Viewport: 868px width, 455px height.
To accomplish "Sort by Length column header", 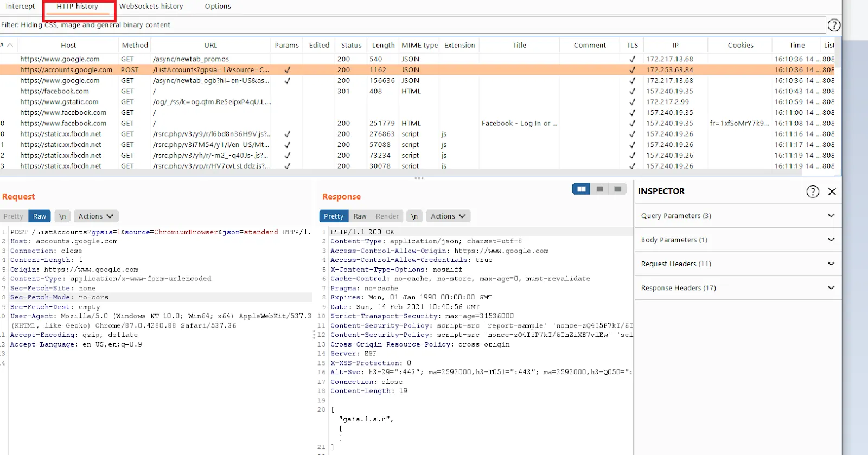I will pos(384,45).
